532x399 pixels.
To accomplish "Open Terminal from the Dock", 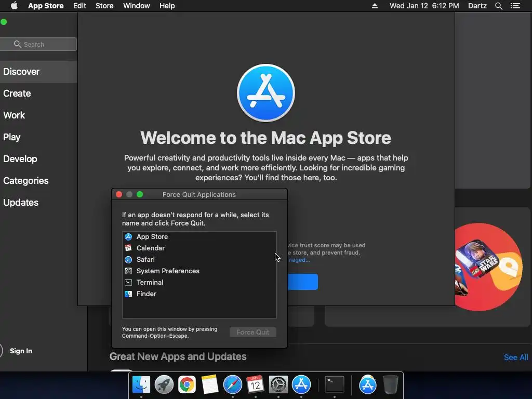I will click(x=335, y=384).
